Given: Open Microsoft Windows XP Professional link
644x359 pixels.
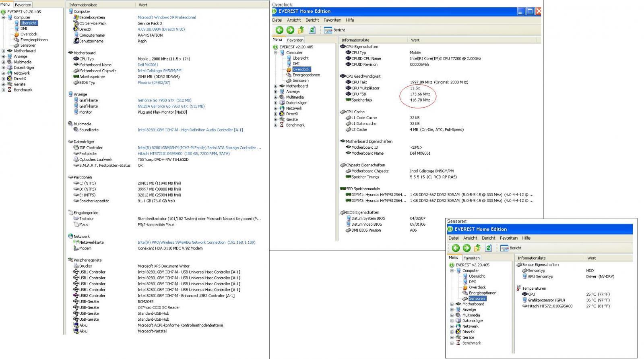Looking at the screenshot, I should [167, 17].
